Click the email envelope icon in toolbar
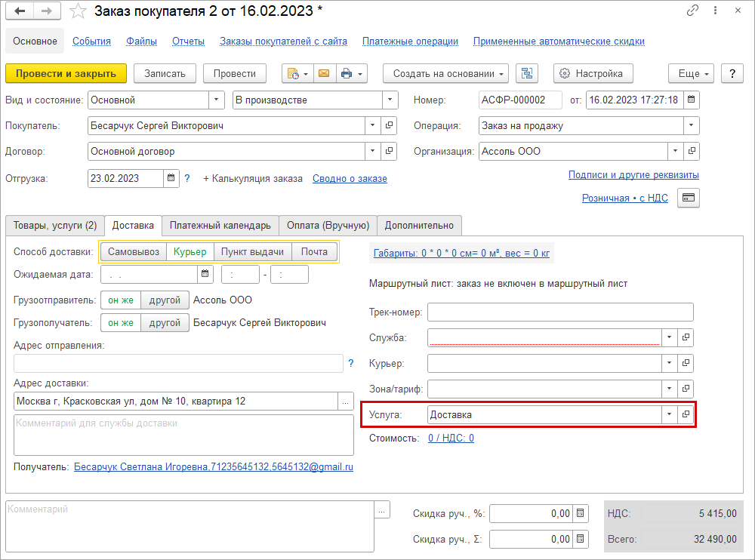The width and height of the screenshot is (755, 560). [324, 73]
